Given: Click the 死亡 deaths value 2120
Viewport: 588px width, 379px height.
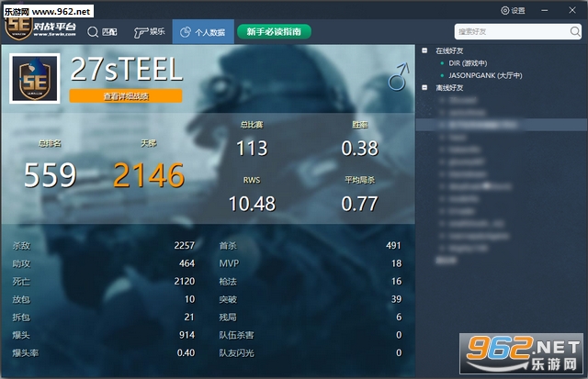Looking at the screenshot, I should 185,281.
